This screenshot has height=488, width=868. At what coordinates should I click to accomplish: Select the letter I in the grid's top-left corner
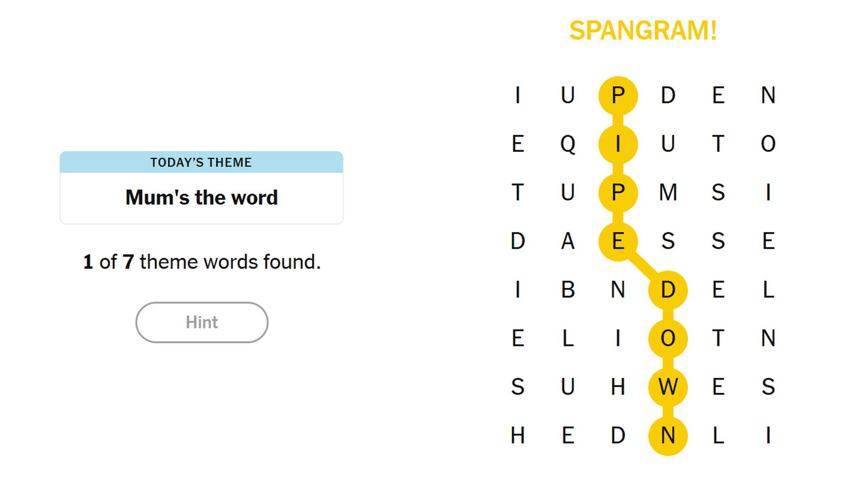point(518,95)
